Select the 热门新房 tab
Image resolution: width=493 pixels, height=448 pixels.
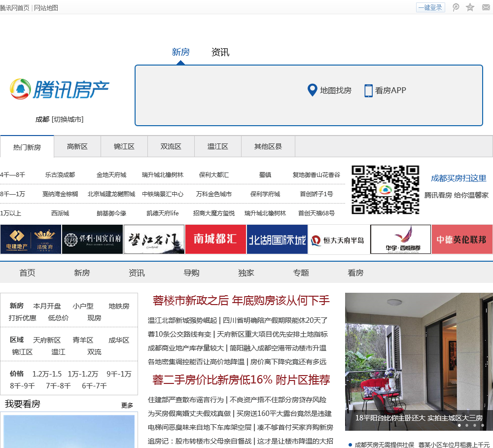(27, 147)
